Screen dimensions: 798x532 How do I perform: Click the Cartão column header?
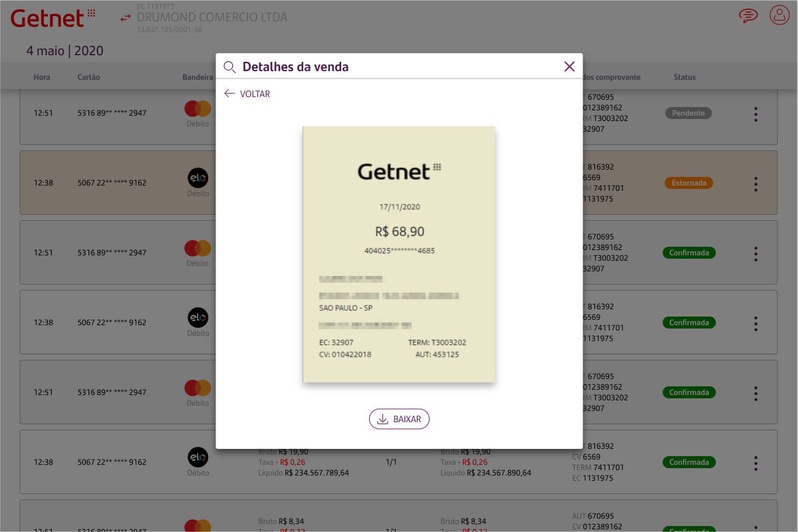point(88,77)
